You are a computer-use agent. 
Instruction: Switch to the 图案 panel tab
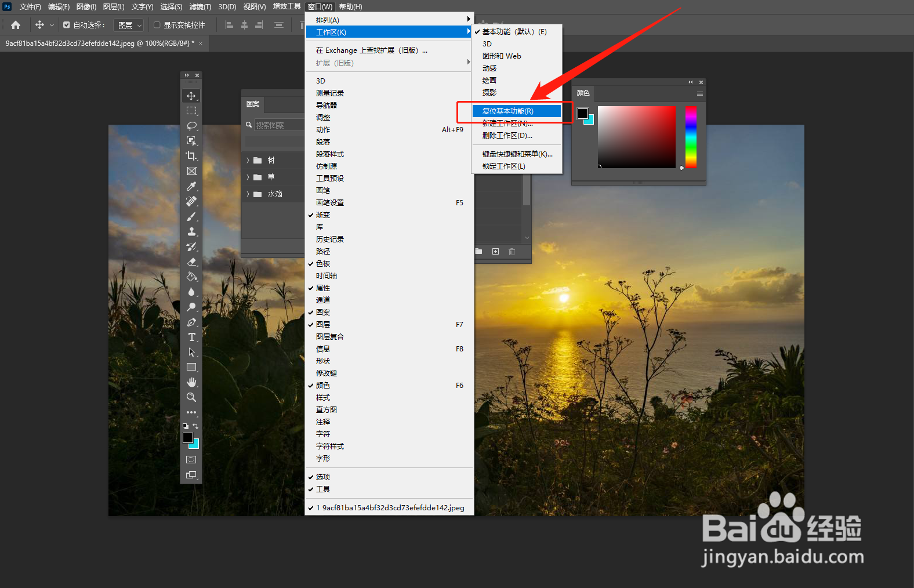click(253, 104)
